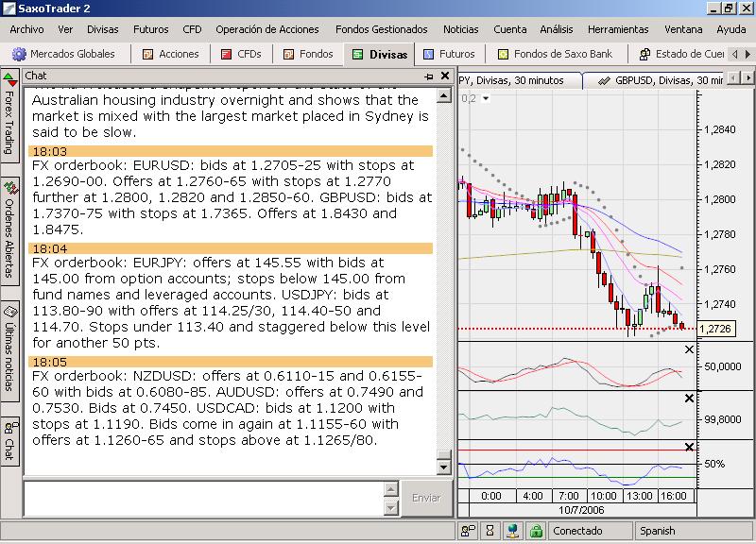Select the 18:03 chat message header
The width and height of the screenshot is (756, 544).
pyautogui.click(x=231, y=151)
